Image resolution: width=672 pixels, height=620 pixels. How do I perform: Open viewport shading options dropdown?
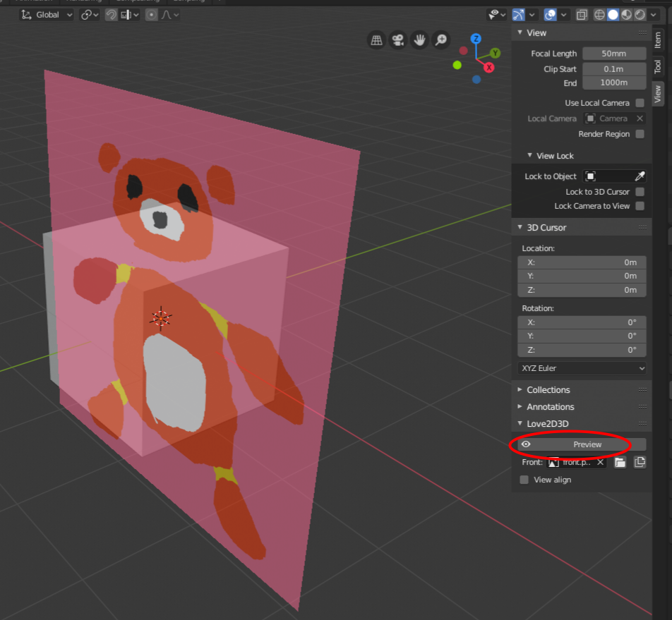pyautogui.click(x=653, y=15)
